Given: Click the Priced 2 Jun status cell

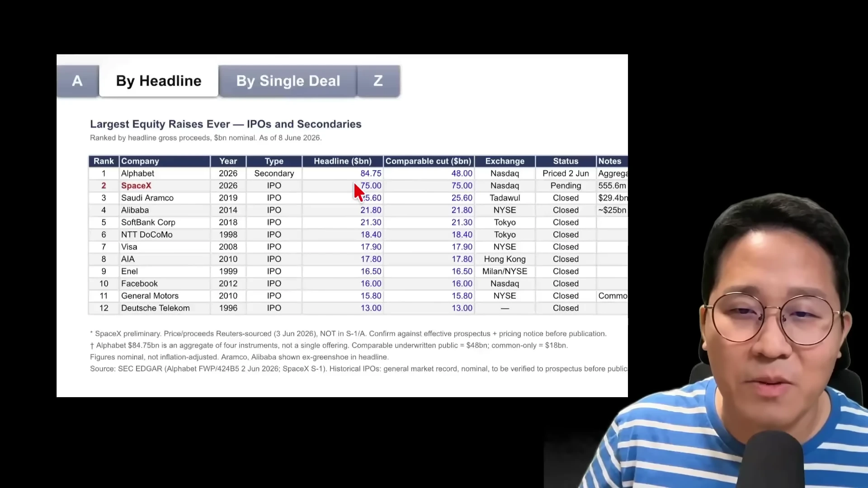Looking at the screenshot, I should (x=566, y=174).
